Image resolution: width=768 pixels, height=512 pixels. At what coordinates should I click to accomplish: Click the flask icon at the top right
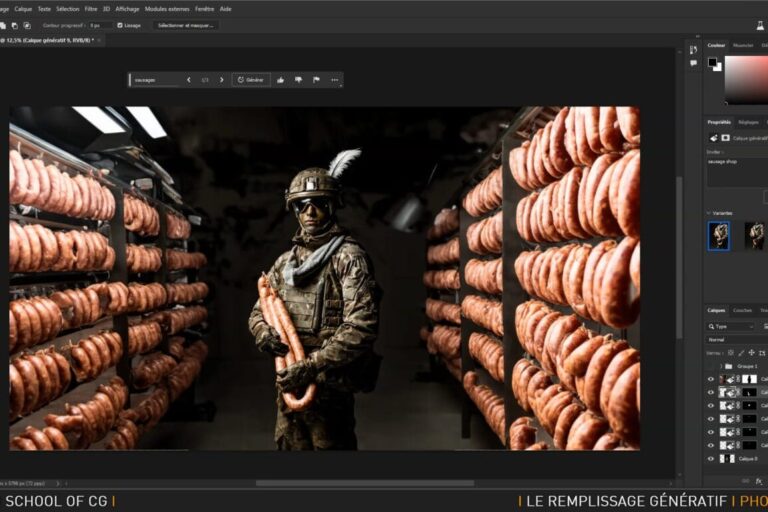(760, 26)
